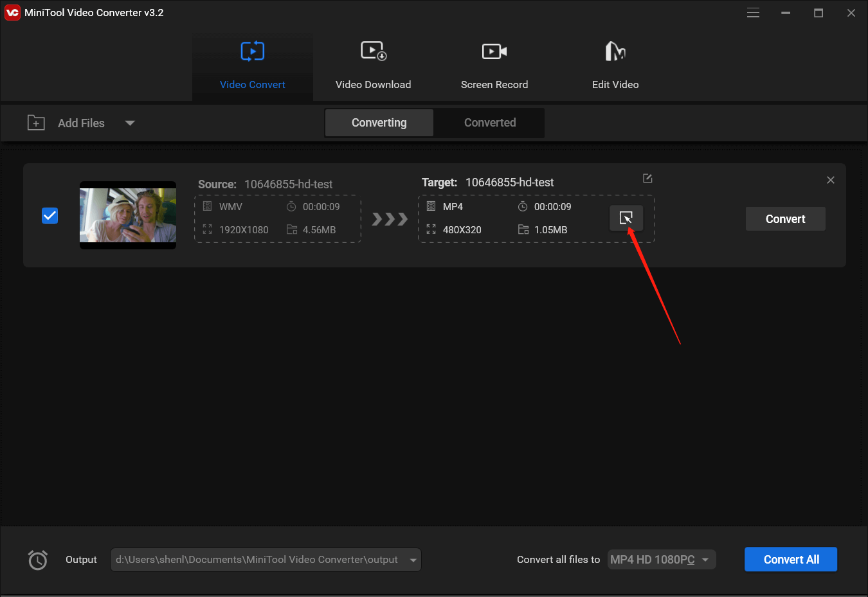Click the Source file name text
Image resolution: width=868 pixels, height=597 pixels.
pyautogui.click(x=288, y=184)
